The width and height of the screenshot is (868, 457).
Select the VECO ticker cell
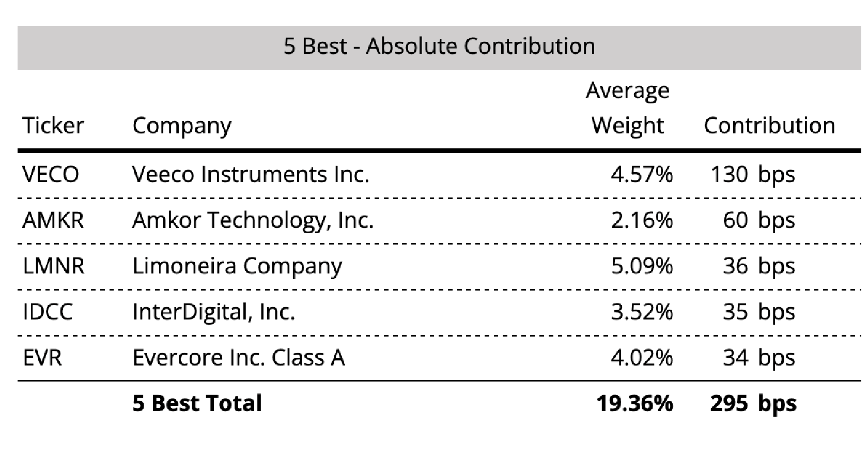(51, 174)
